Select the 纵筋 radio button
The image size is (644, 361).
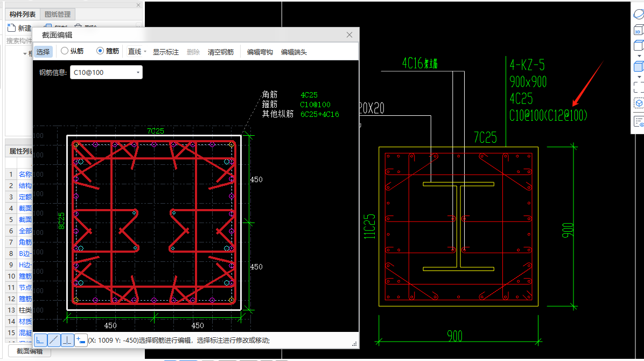point(65,51)
